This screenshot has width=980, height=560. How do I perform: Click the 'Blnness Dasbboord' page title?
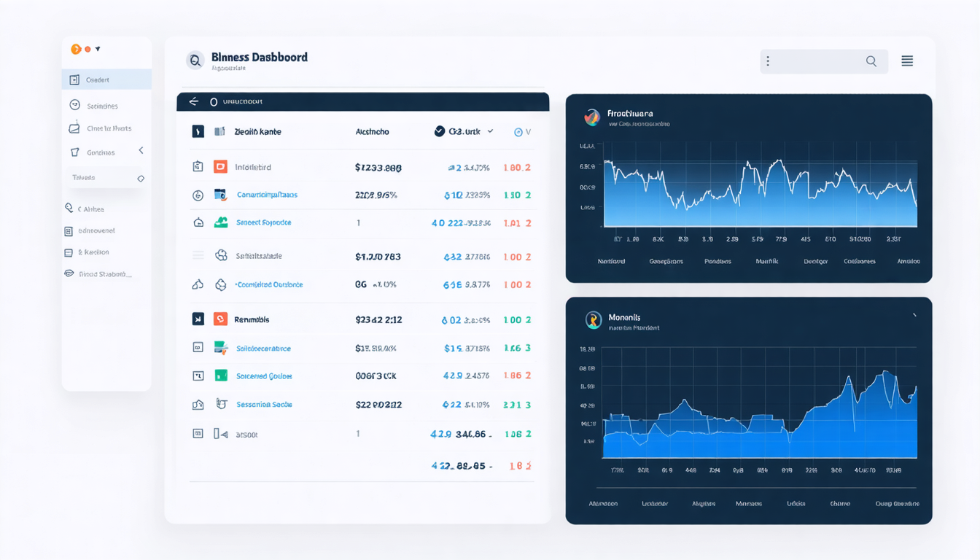[259, 57]
